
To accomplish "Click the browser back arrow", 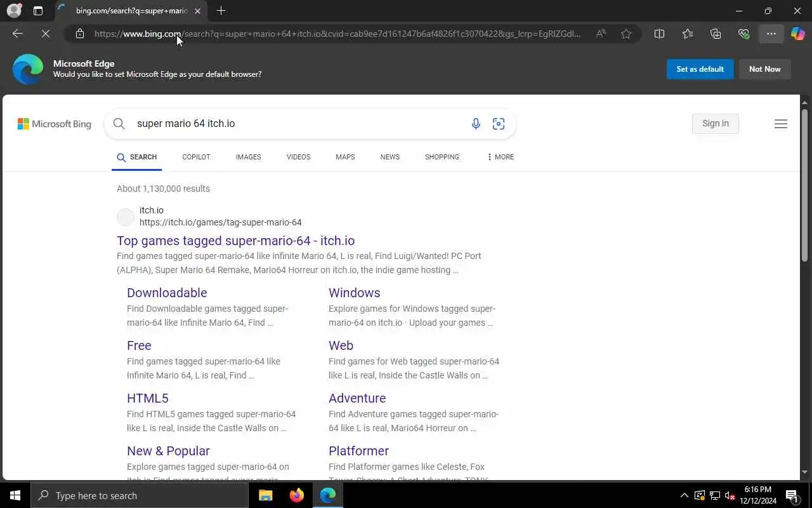I will 18,34.
